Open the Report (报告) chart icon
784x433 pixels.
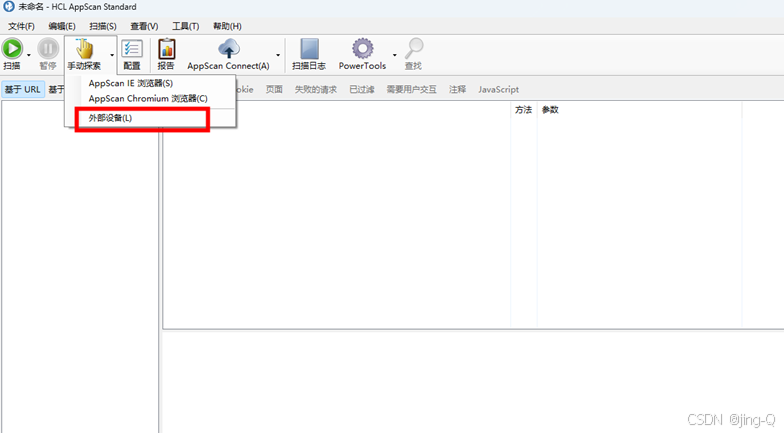(x=166, y=49)
